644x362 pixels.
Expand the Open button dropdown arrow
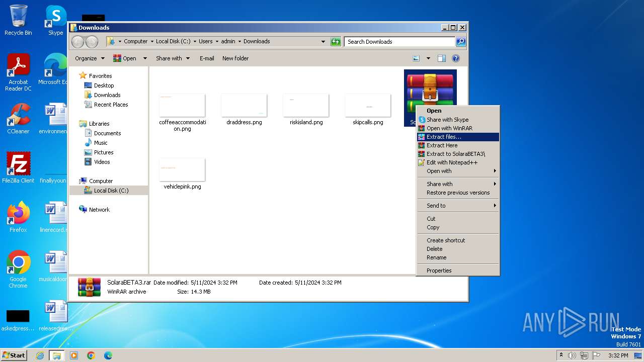145,58
